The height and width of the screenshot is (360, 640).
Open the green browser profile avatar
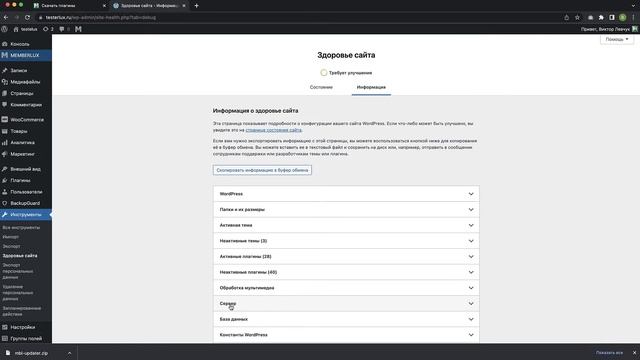coord(622,18)
